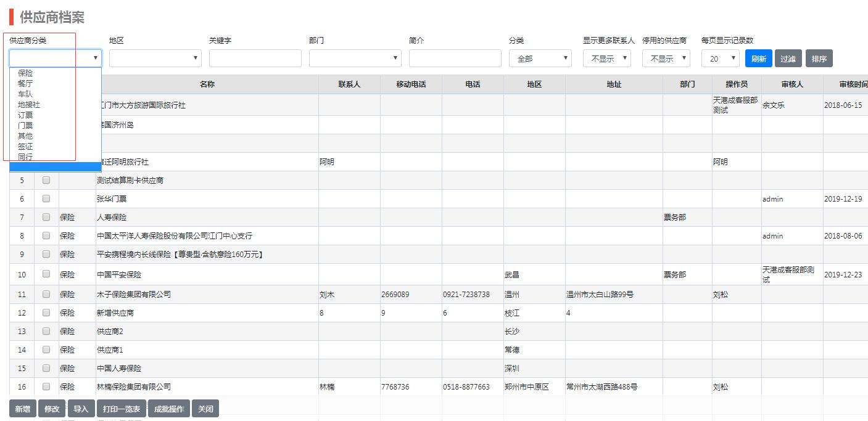Open the 供应商分类 dropdown
Viewport: 868px width, 421px height.
click(x=56, y=58)
